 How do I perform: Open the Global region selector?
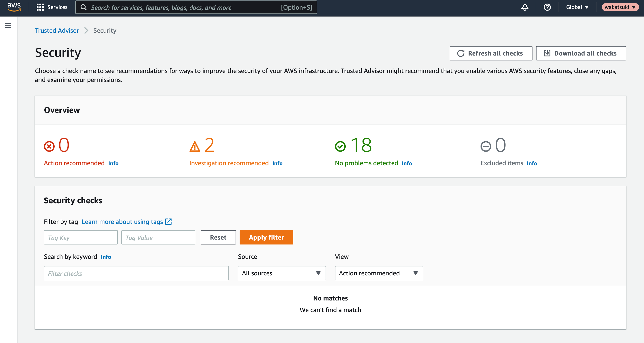coord(577,7)
